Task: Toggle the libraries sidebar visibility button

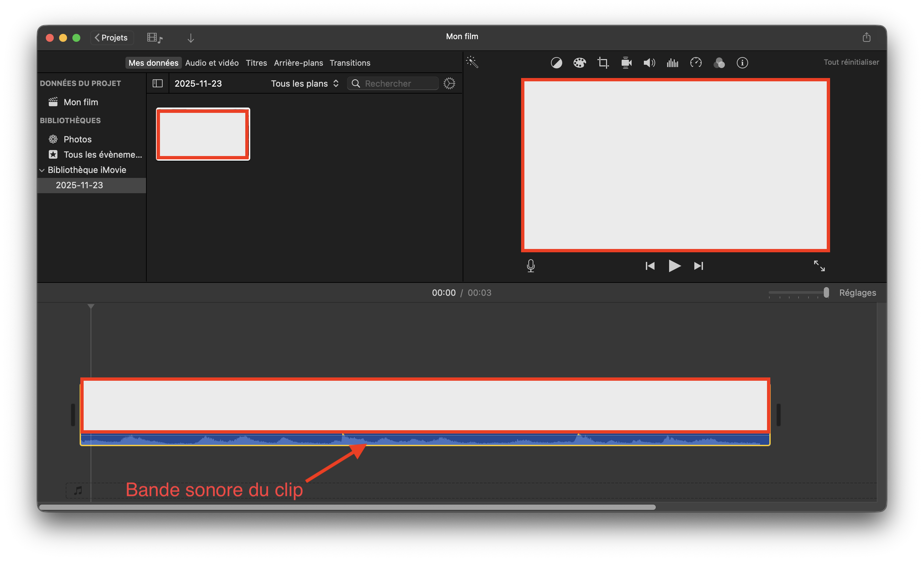Action: 158,83
